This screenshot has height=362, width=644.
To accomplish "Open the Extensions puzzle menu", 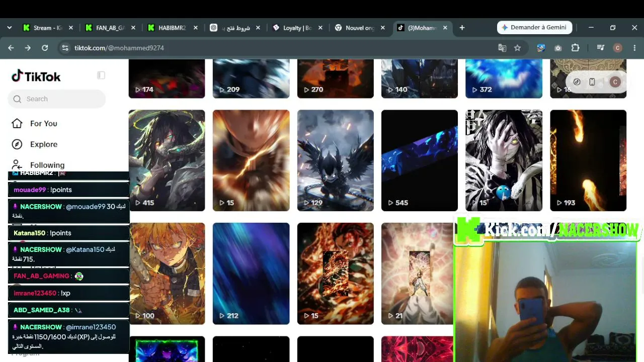I will point(575,48).
